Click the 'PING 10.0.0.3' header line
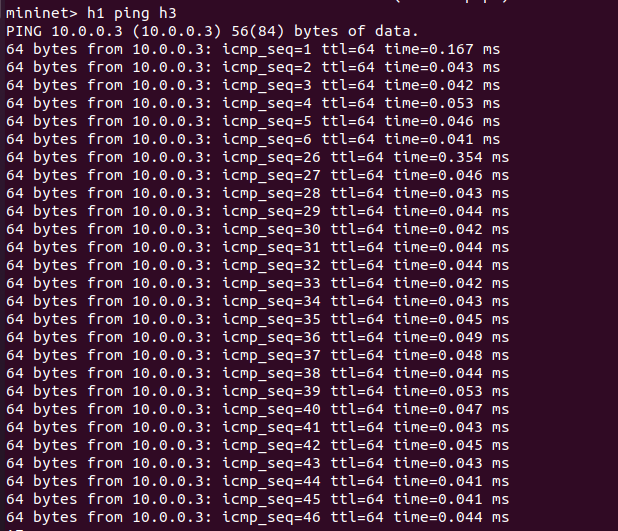 tap(60, 30)
